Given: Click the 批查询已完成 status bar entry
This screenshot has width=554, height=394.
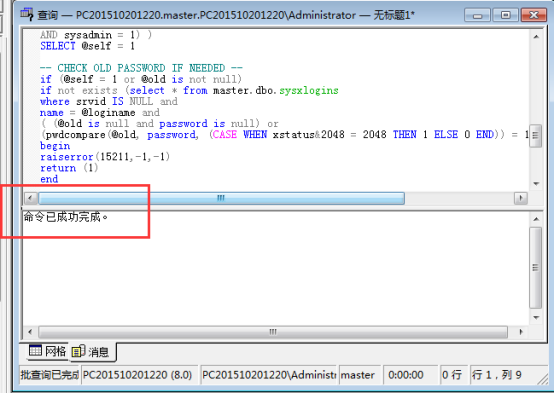Looking at the screenshot, I should [49, 375].
